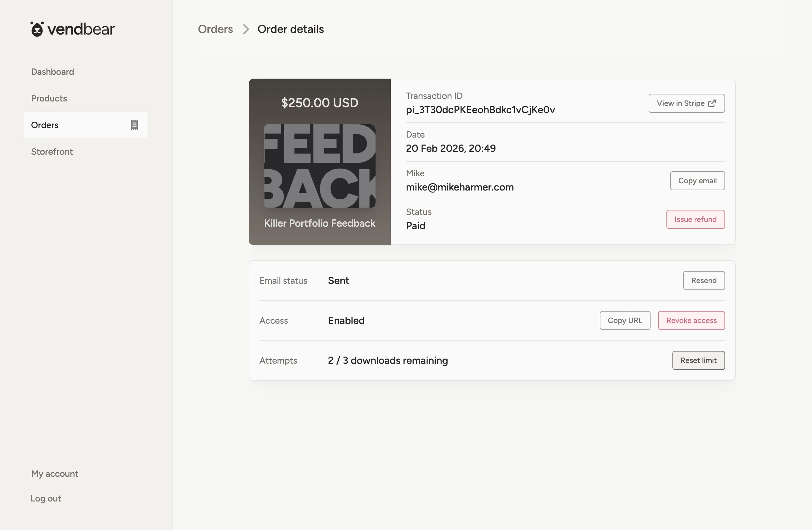Navigate to the Dashboard section

pos(53,72)
